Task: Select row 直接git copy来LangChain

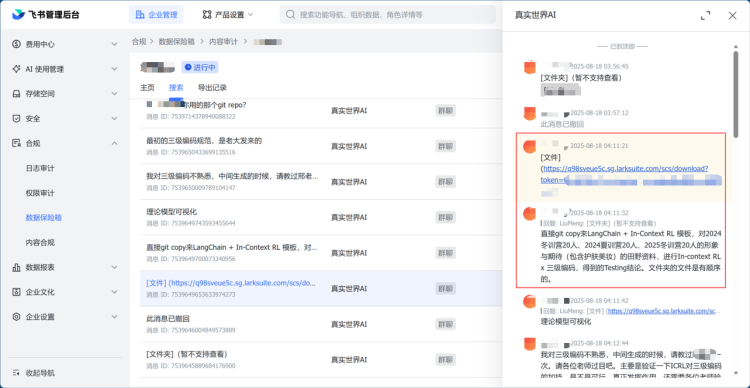Action: 321,253
